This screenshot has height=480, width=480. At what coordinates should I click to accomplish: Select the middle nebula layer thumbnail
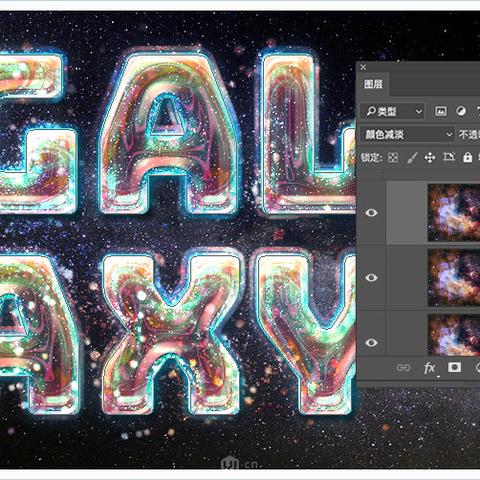point(454,277)
